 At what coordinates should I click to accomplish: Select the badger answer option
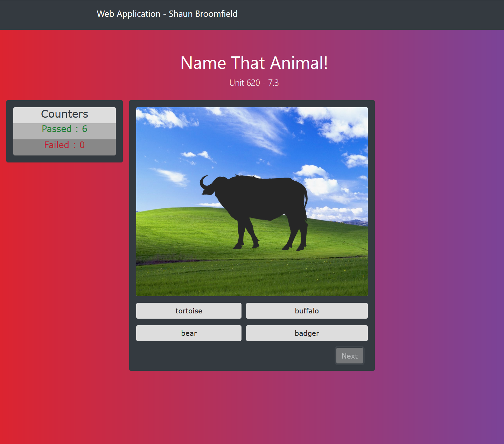[307, 333]
